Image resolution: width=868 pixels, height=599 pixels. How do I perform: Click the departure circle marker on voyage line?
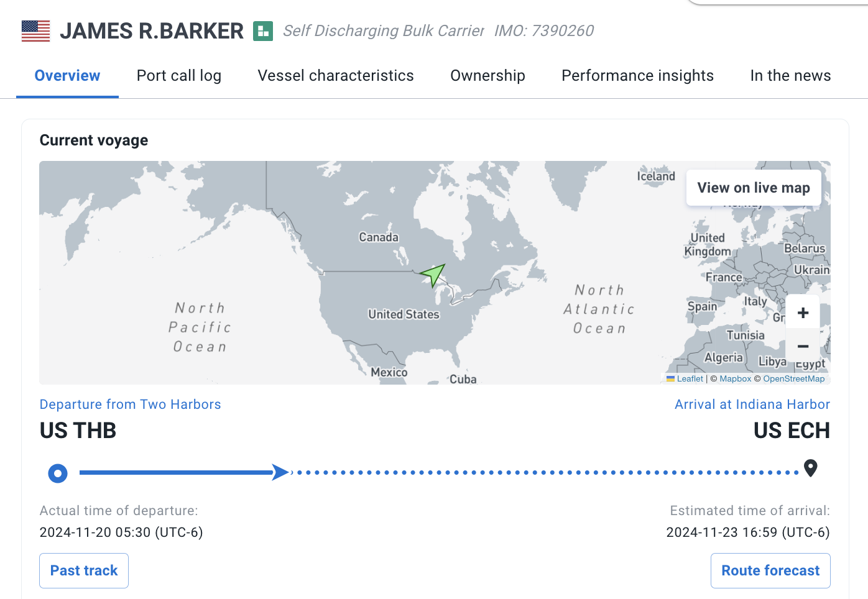pos(58,473)
